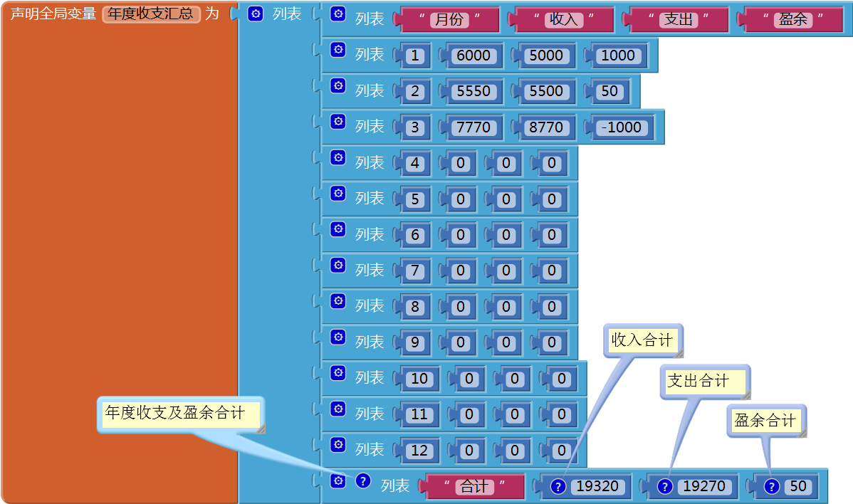Open gear icon on the month 7 list row

coord(338,265)
